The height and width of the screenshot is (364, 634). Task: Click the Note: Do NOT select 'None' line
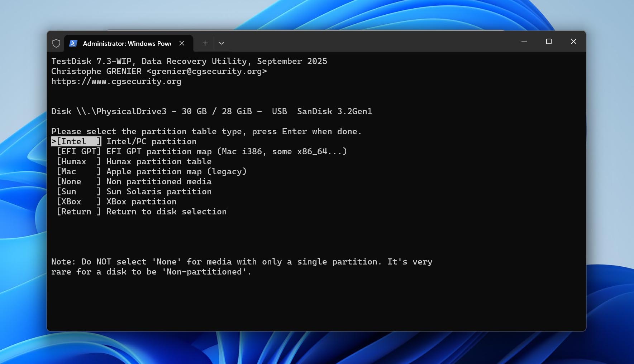[x=242, y=262]
